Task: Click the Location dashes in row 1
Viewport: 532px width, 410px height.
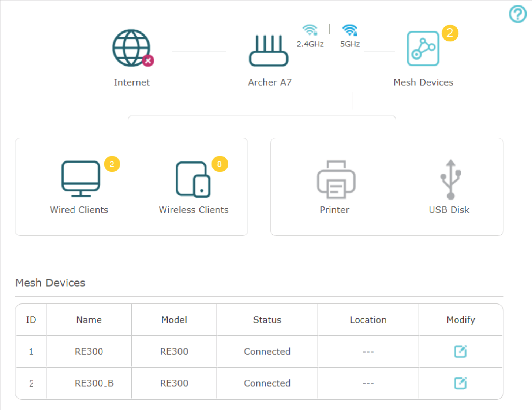Action: click(x=368, y=352)
